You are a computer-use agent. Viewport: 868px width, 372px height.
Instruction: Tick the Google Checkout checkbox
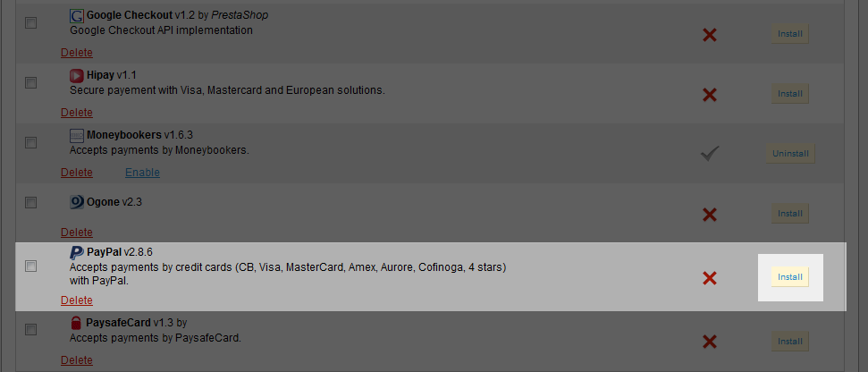coord(30,22)
